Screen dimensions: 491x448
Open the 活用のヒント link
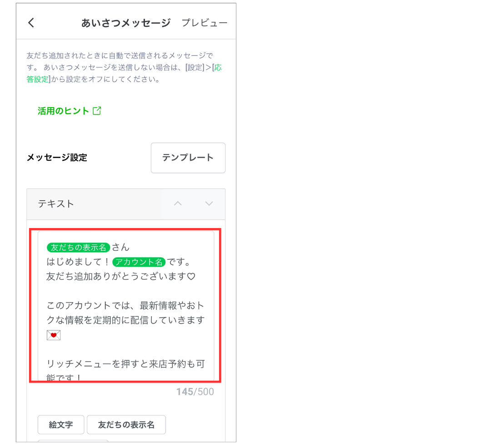[63, 111]
